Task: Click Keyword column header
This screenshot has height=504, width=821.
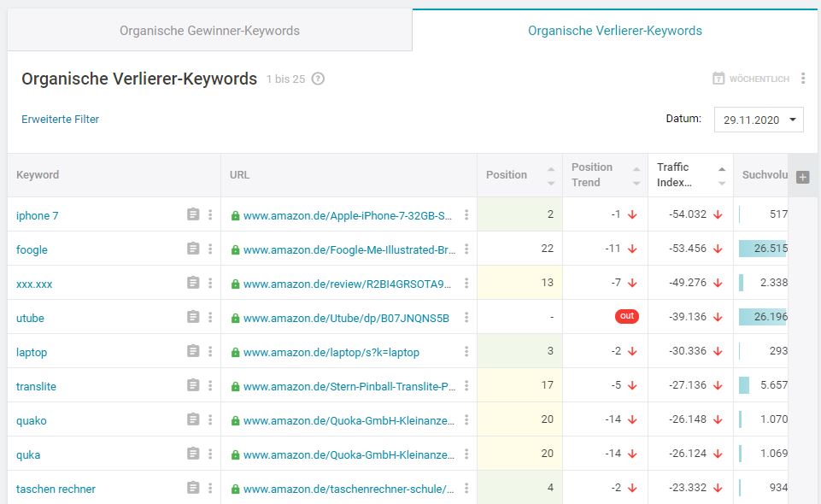Action: coord(38,175)
